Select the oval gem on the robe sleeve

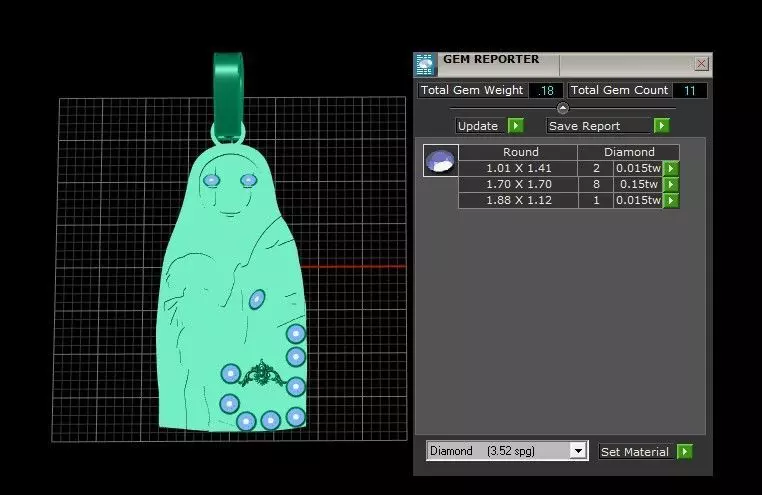tap(257, 300)
